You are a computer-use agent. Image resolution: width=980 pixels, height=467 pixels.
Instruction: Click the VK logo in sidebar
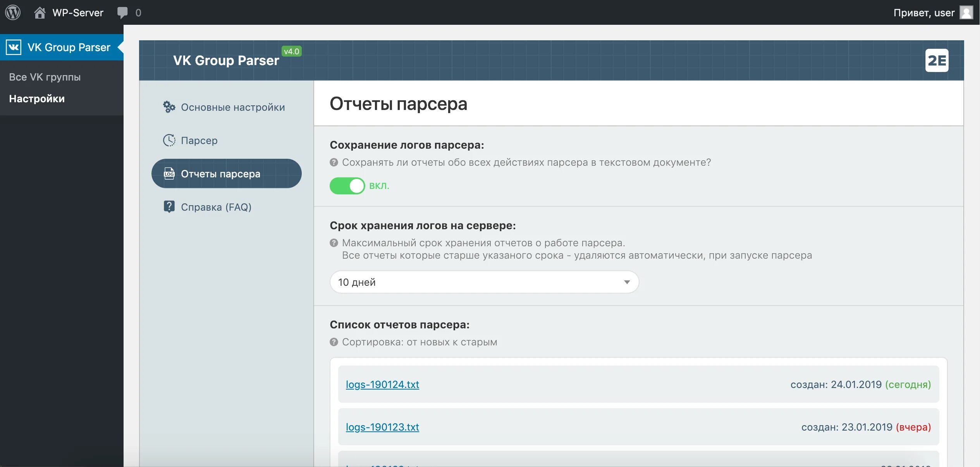pos(14,47)
